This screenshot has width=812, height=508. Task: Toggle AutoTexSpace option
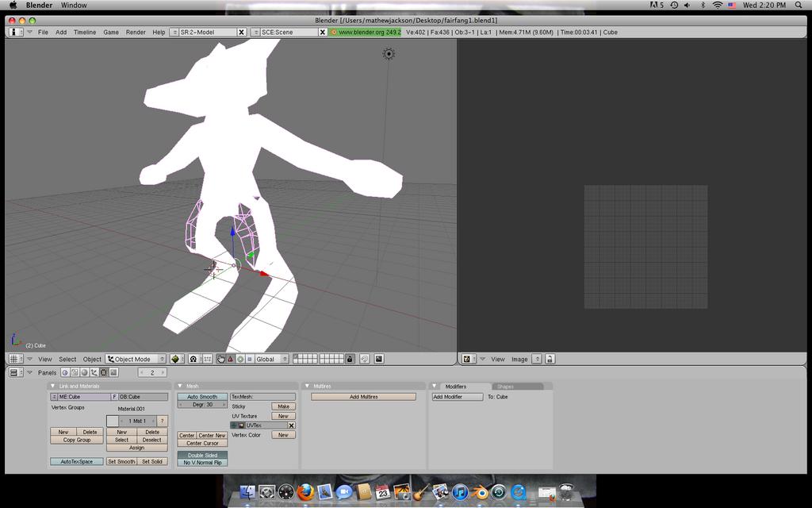[77, 461]
